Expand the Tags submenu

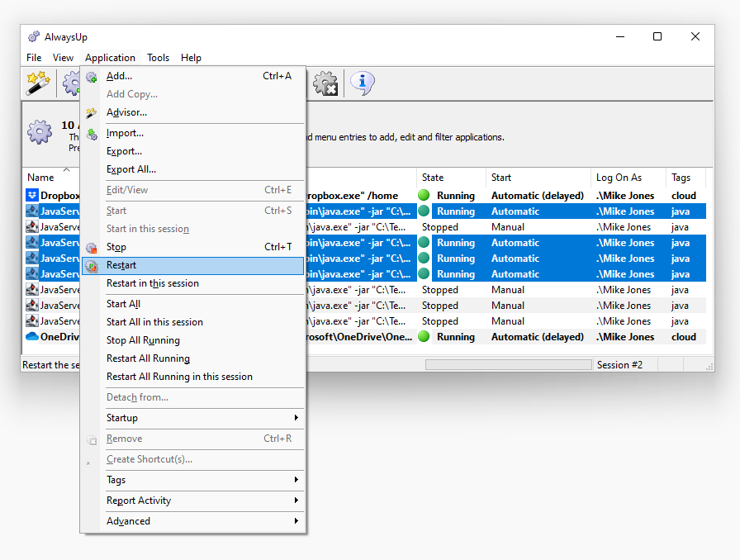[x=198, y=480]
